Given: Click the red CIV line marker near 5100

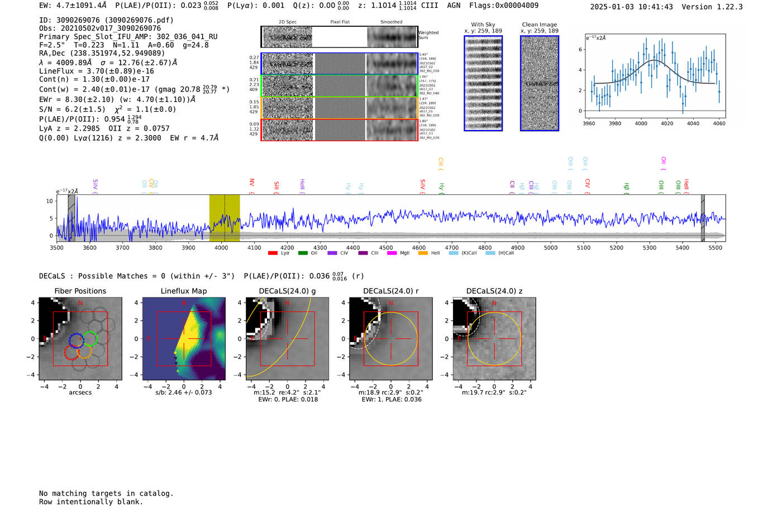Looking at the screenshot, I should 588,186.
